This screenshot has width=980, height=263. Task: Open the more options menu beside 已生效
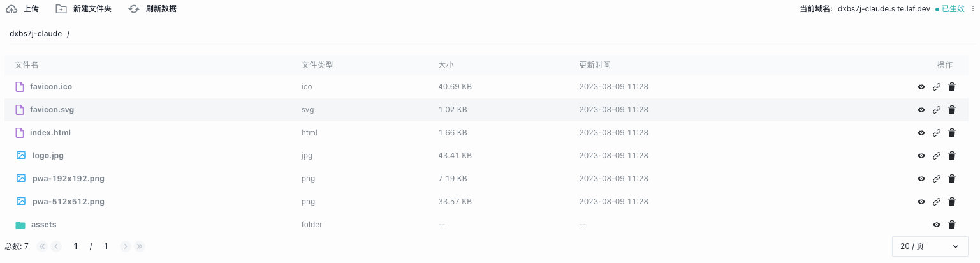[x=973, y=9]
